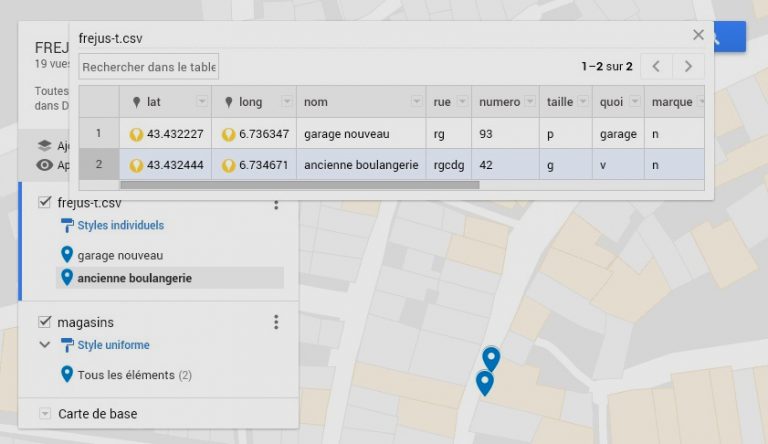
Task: Click the blue pin icon beside garage nouveau
Action: [x=67, y=254]
